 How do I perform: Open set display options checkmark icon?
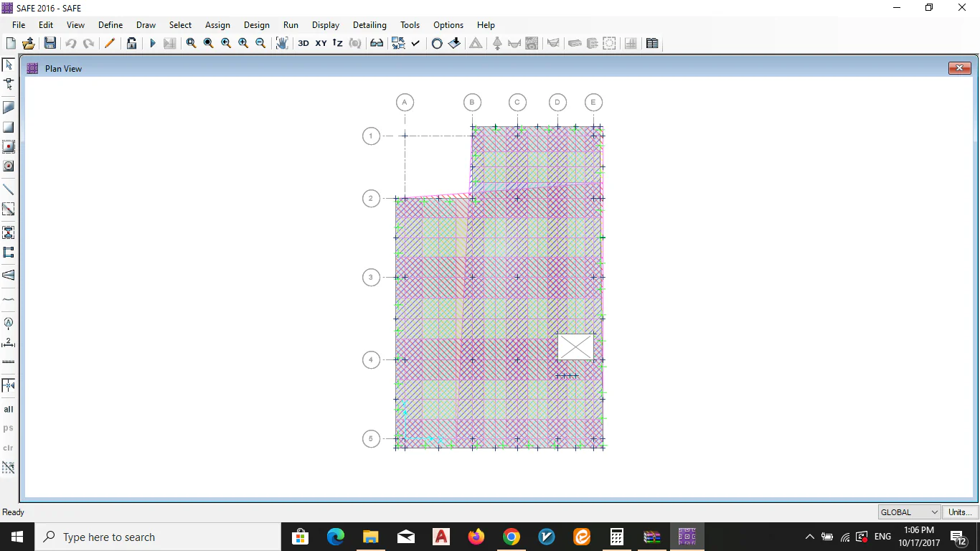pos(415,43)
